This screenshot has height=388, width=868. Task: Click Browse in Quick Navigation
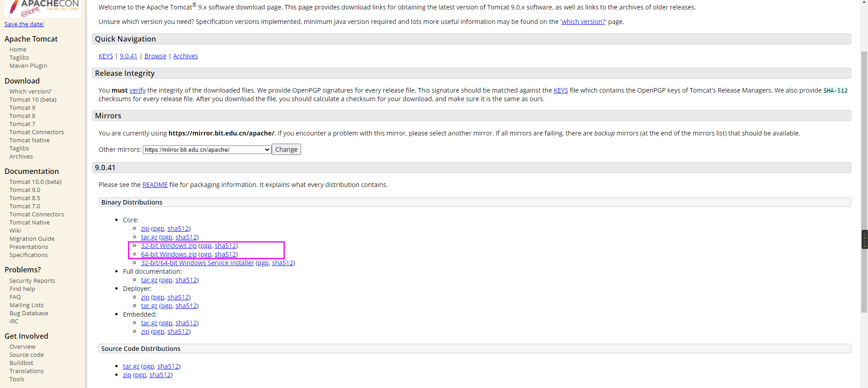tap(156, 56)
